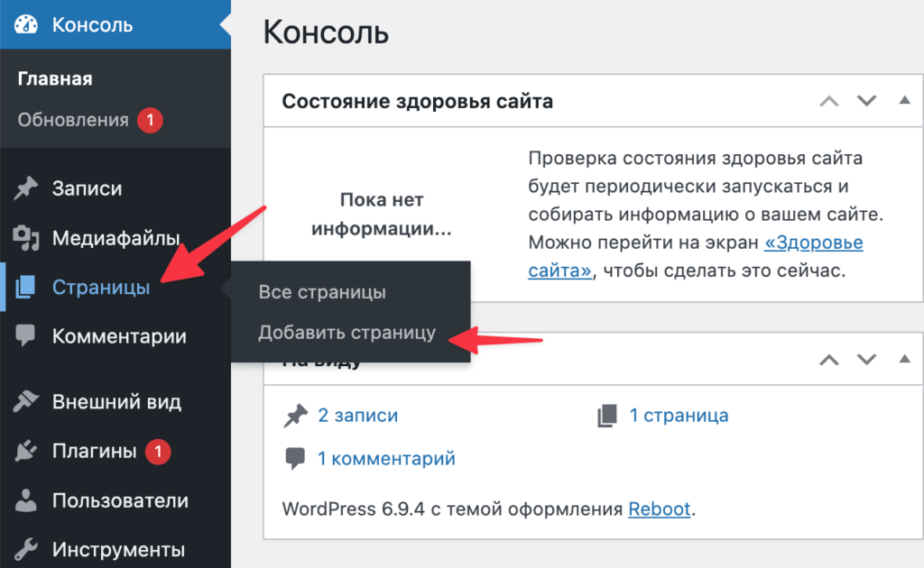Click the Пользователи user icon
Viewport: 924px width, 568px height.
pos(26,500)
